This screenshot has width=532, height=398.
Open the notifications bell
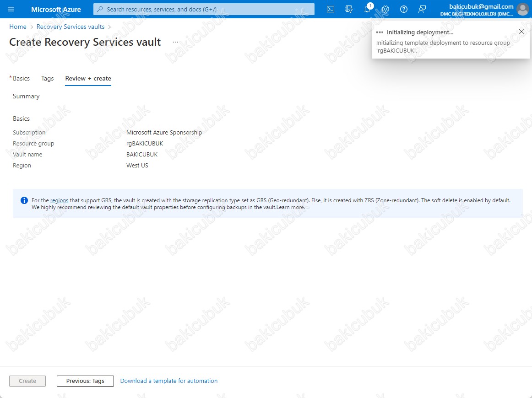pyautogui.click(x=368, y=9)
